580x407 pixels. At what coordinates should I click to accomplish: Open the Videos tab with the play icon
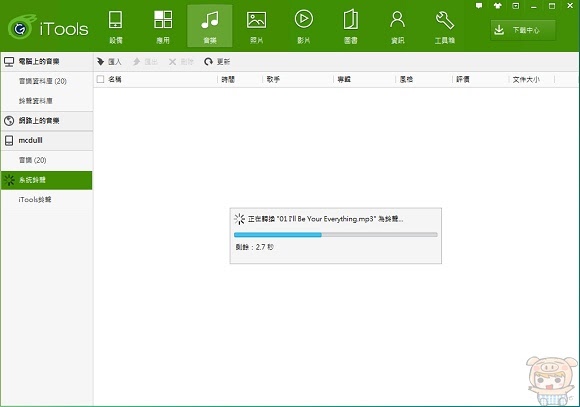[304, 26]
